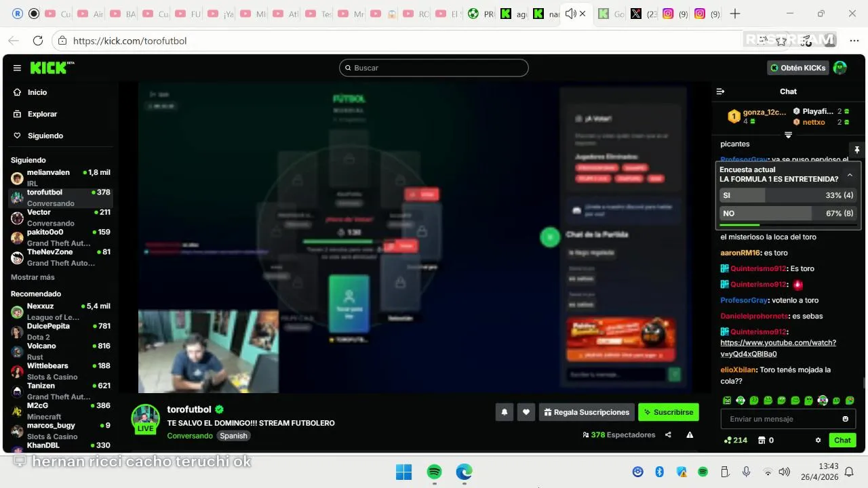
Task: Open recommended channel marcos_bugy
Action: click(x=60, y=430)
